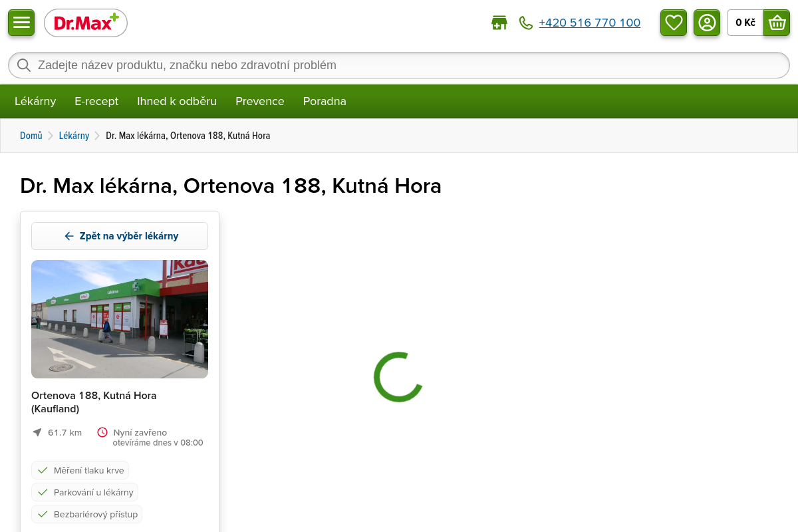Select Ihned k odběru in navigation
The width and height of the screenshot is (798, 532).
pos(177,101)
